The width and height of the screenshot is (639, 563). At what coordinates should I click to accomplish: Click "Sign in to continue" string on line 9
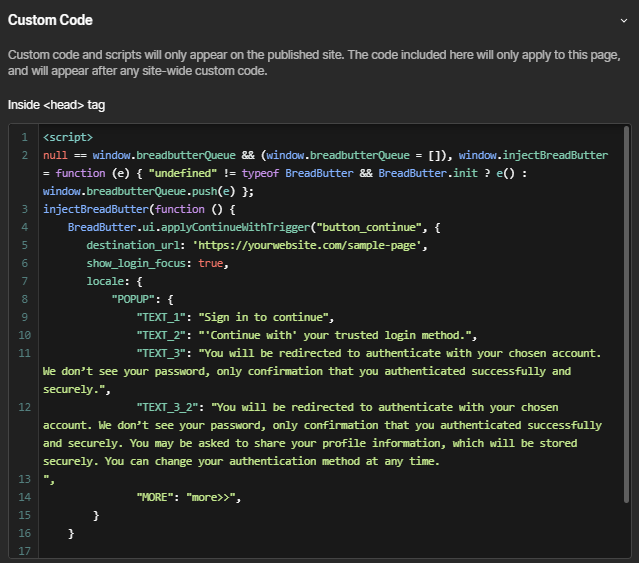click(x=263, y=317)
